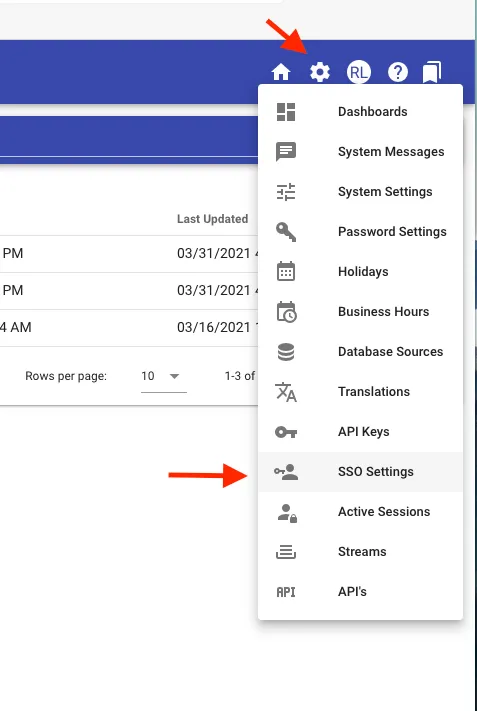Click the Dashboards grid icon
Image resolution: width=477 pixels, height=711 pixels.
click(286, 112)
